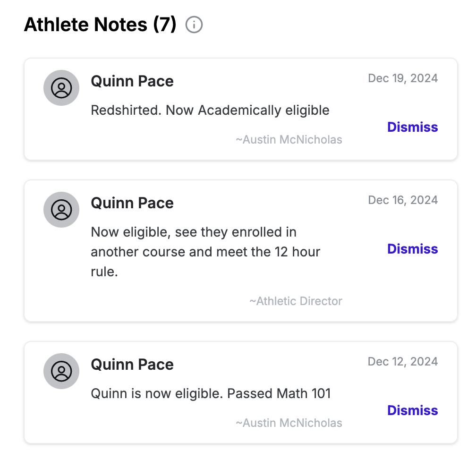Click the ~Athletic Director signature
Image resolution: width=476 pixels, height=459 pixels.
click(x=296, y=301)
